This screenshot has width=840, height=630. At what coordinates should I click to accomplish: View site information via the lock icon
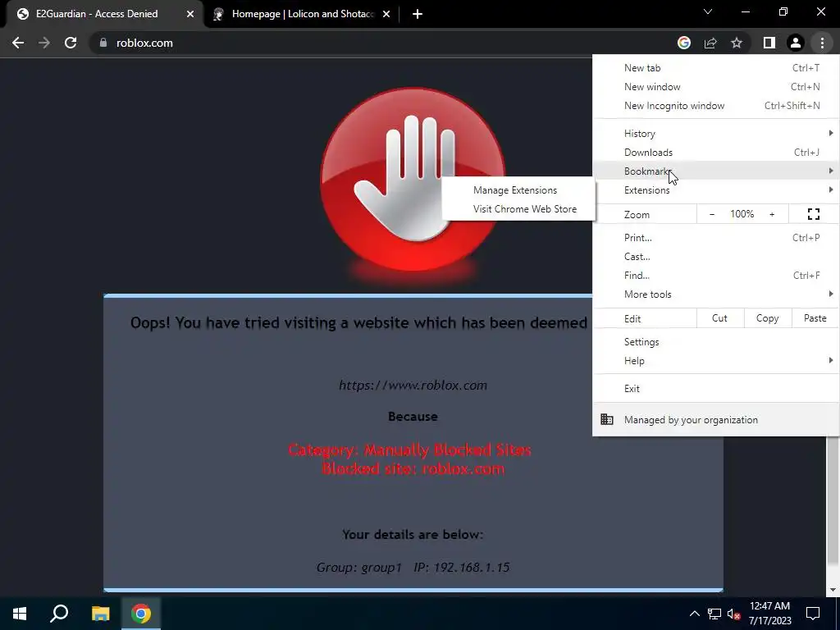click(x=103, y=43)
